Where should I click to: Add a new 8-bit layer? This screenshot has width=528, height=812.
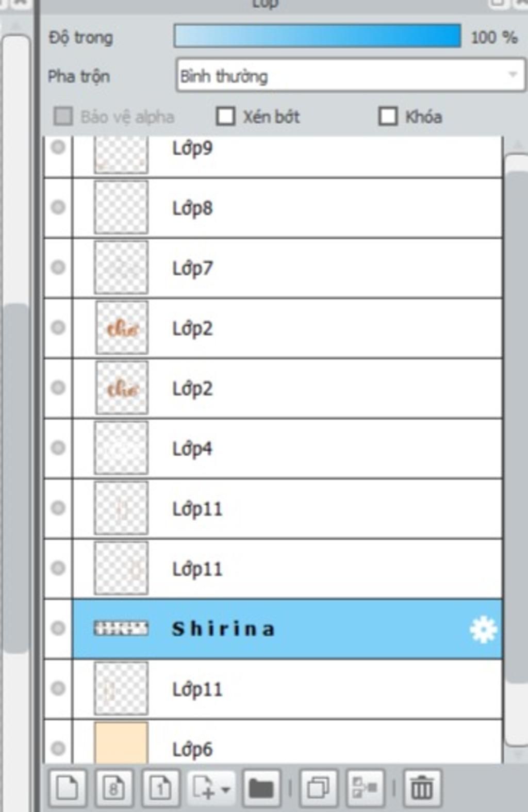click(x=114, y=788)
